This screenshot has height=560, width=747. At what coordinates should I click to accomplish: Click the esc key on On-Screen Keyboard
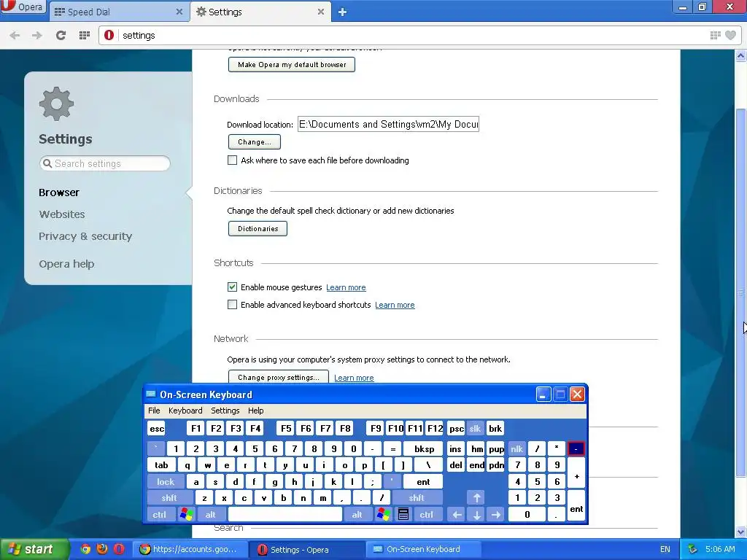(x=157, y=429)
